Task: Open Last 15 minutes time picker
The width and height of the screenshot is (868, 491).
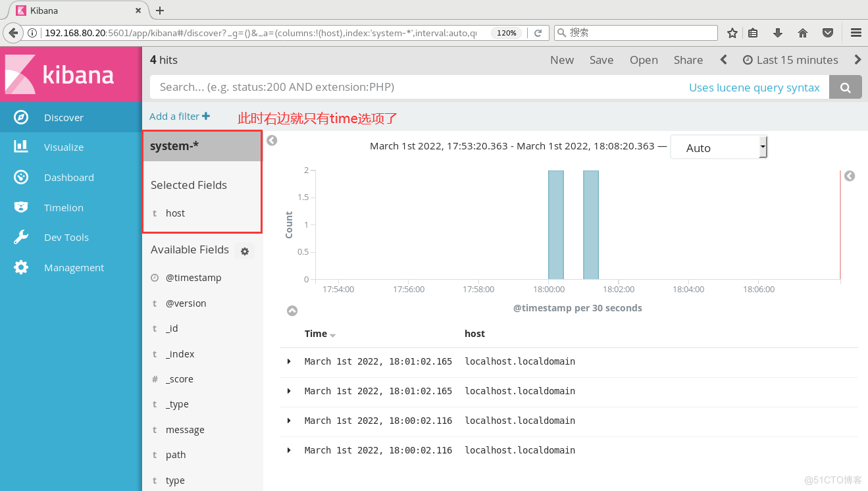Action: coord(790,60)
